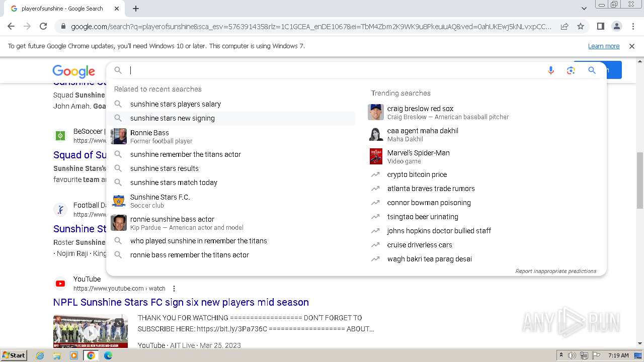Click the Learn more link
This screenshot has width=644, height=362.
coord(604,46)
